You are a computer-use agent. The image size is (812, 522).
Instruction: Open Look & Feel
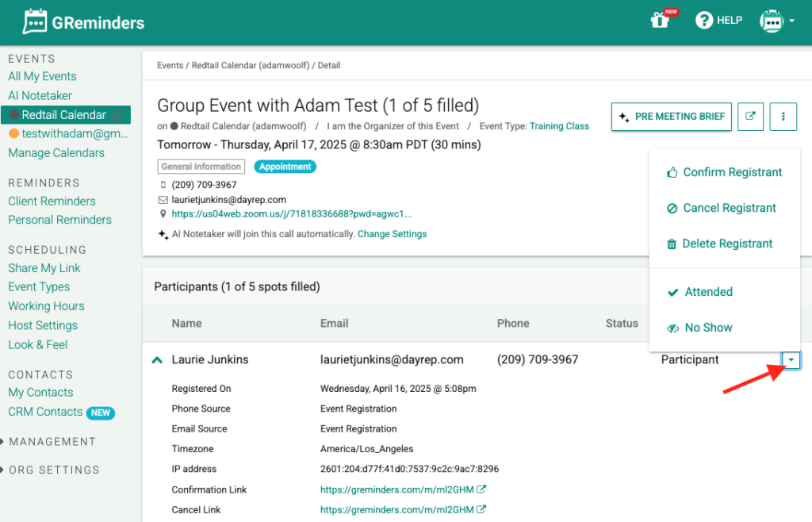click(x=38, y=345)
